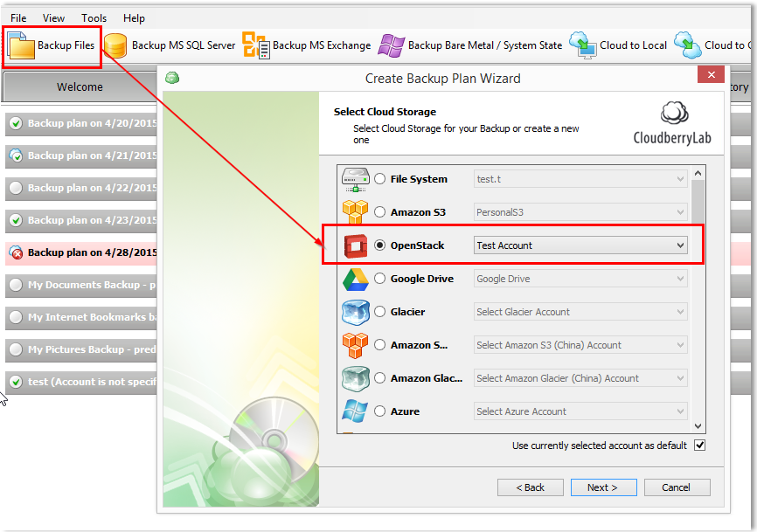Image resolution: width=757 pixels, height=532 pixels.
Task: Select the Amazon S3 China radio button
Action: tap(380, 345)
